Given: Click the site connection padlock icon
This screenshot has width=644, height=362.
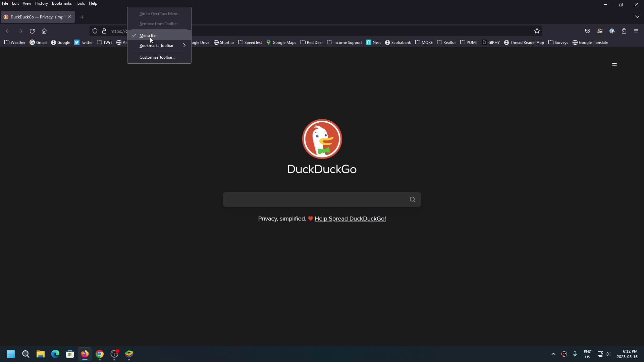Looking at the screenshot, I should pos(104,31).
